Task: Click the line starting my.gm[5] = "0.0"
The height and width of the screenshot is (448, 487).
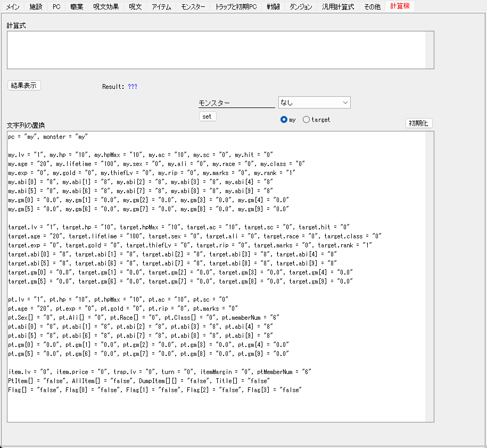Action: pyautogui.click(x=148, y=209)
